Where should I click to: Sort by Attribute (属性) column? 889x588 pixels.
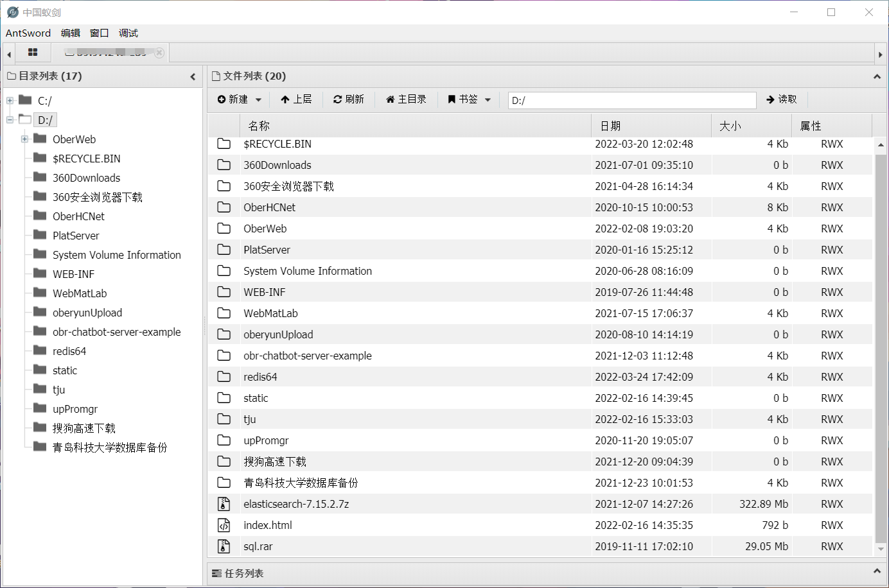(x=832, y=126)
